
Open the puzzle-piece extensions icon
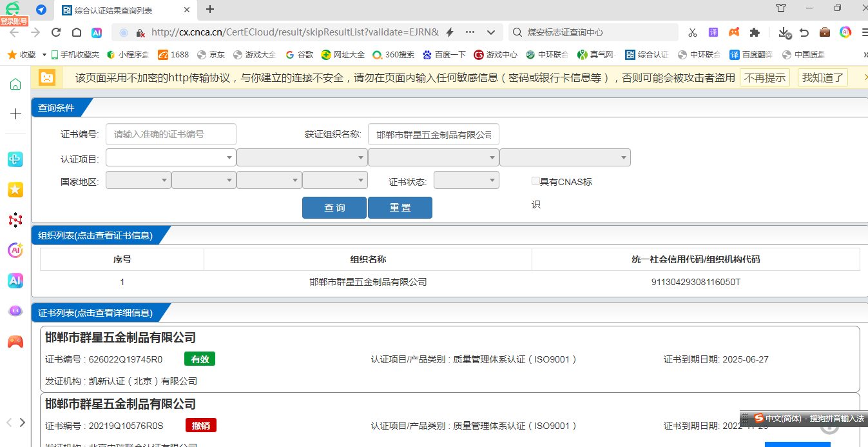755,32
